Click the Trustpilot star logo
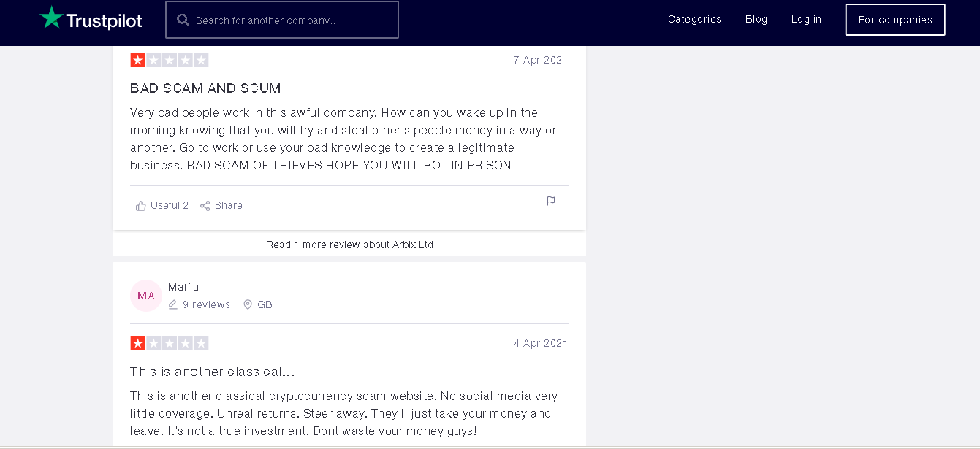980x449 pixels. tap(51, 18)
